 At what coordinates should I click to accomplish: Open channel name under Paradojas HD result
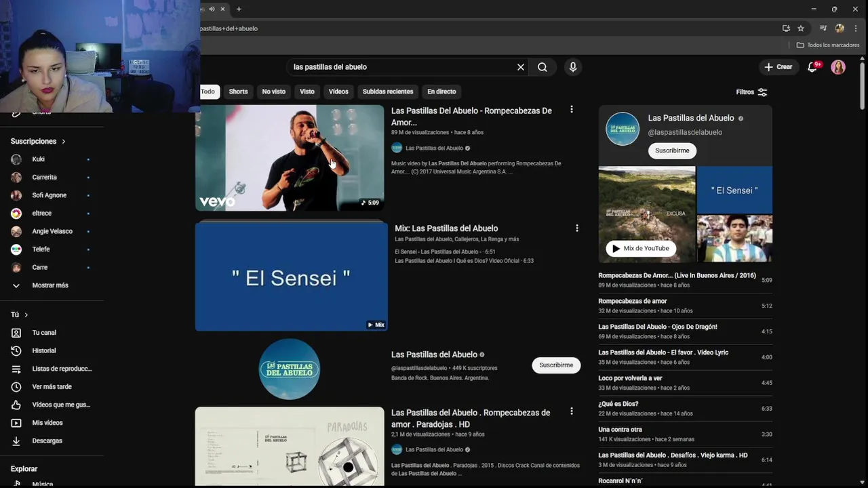(x=434, y=449)
